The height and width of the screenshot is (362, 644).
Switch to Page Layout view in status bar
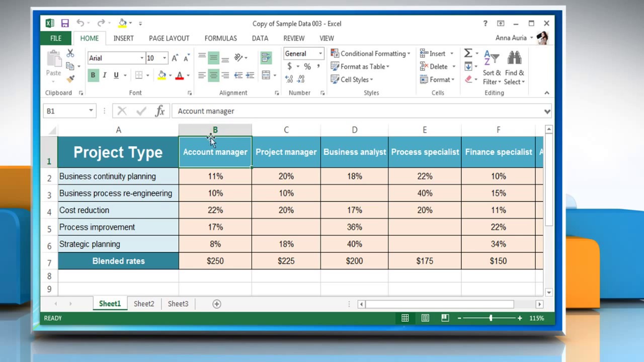coord(425,318)
